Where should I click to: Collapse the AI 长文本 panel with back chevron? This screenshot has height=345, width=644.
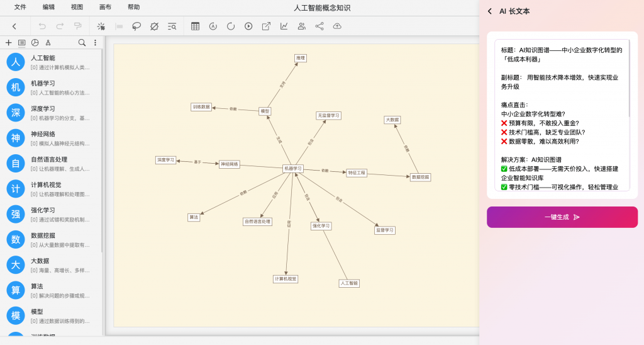(x=490, y=11)
